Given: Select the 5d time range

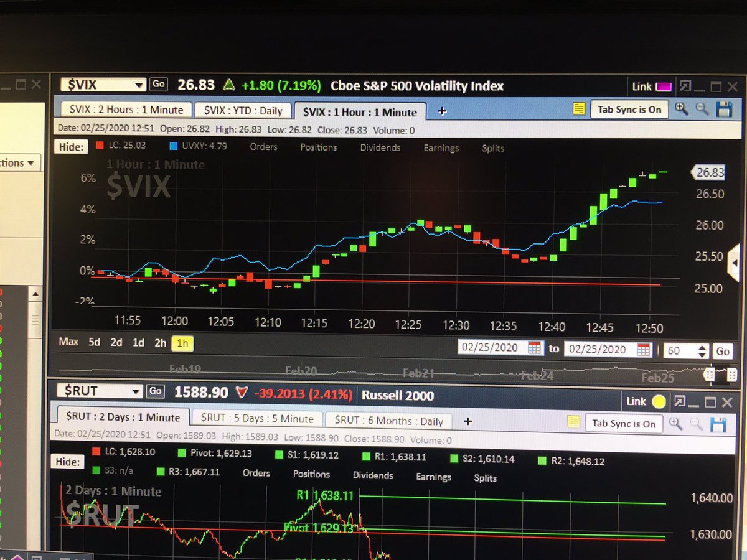Looking at the screenshot, I should click(94, 342).
